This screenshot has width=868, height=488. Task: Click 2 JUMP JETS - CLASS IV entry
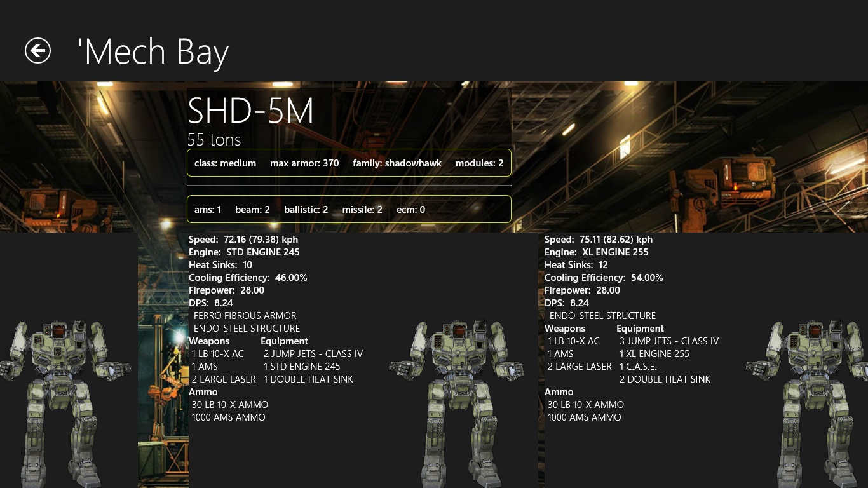point(313,354)
